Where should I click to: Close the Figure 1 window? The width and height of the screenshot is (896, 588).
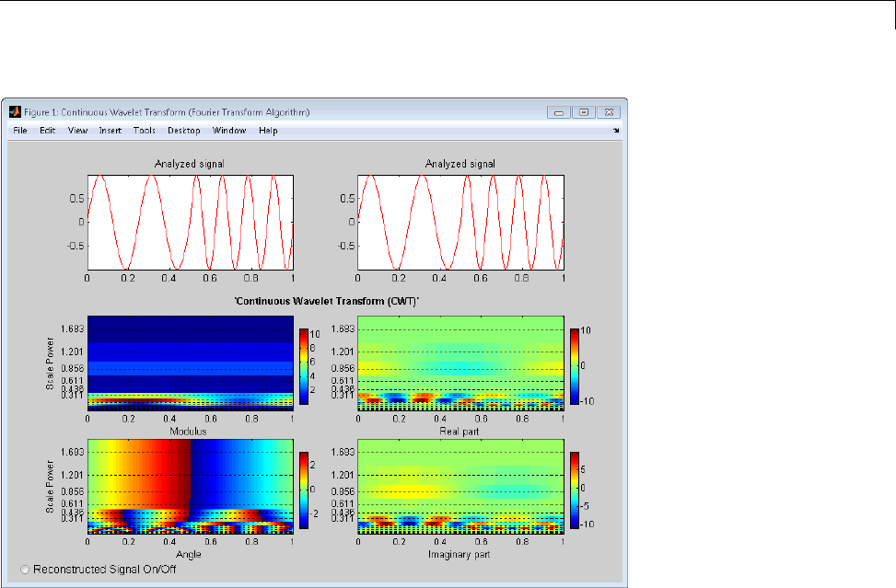pos(609,112)
